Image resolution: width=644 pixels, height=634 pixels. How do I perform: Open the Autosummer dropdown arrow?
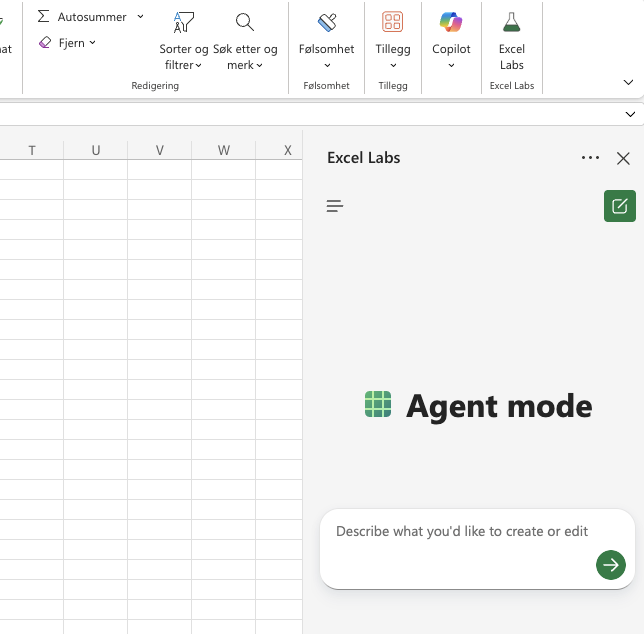point(140,17)
